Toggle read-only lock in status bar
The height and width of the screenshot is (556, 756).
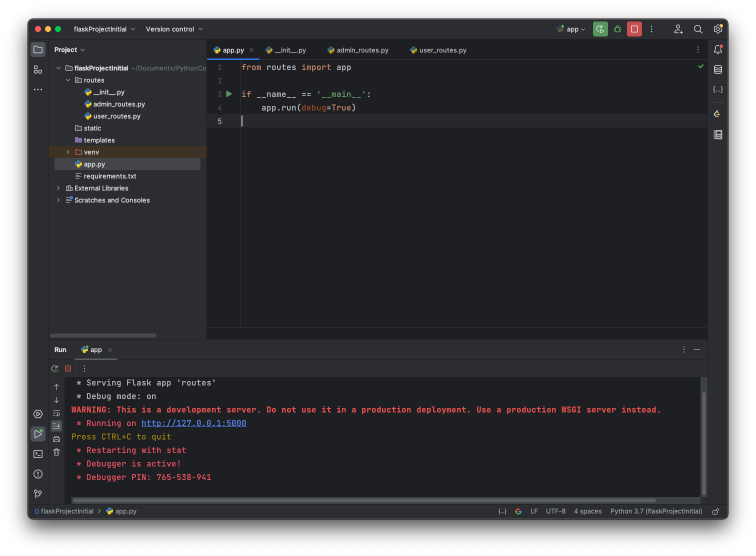click(716, 511)
